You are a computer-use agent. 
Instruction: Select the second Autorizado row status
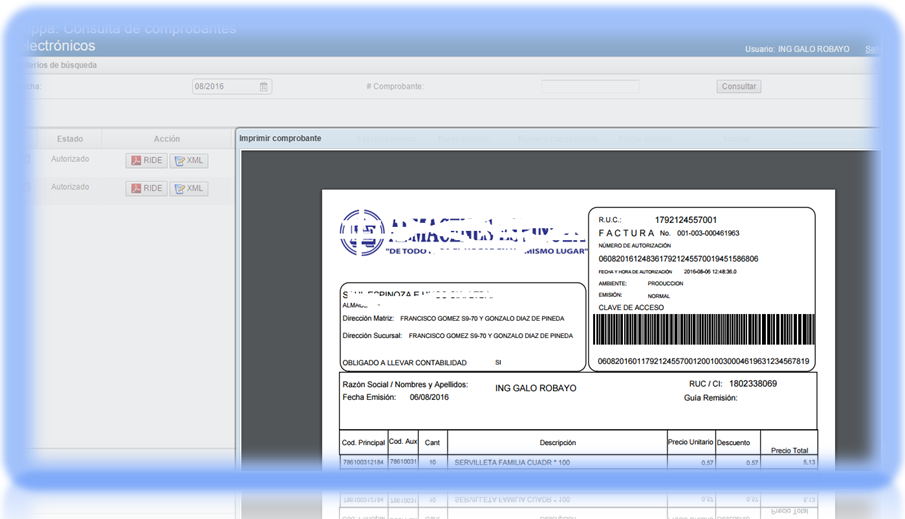[70, 187]
